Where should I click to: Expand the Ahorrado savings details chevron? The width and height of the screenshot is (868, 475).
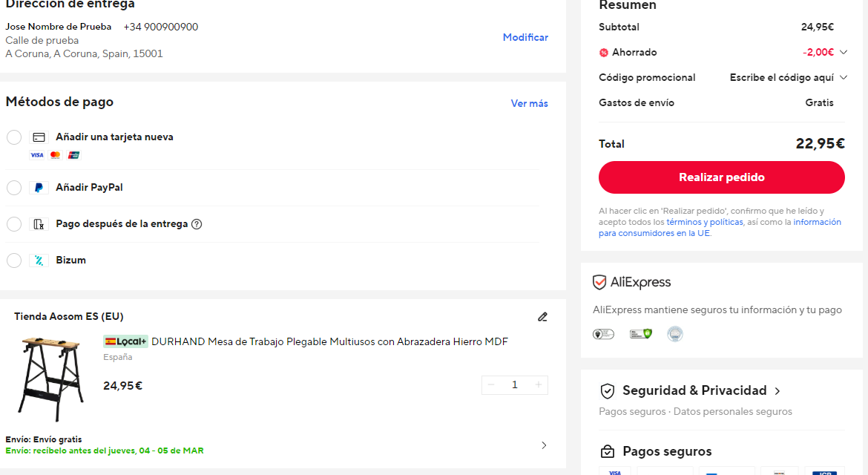click(x=843, y=52)
